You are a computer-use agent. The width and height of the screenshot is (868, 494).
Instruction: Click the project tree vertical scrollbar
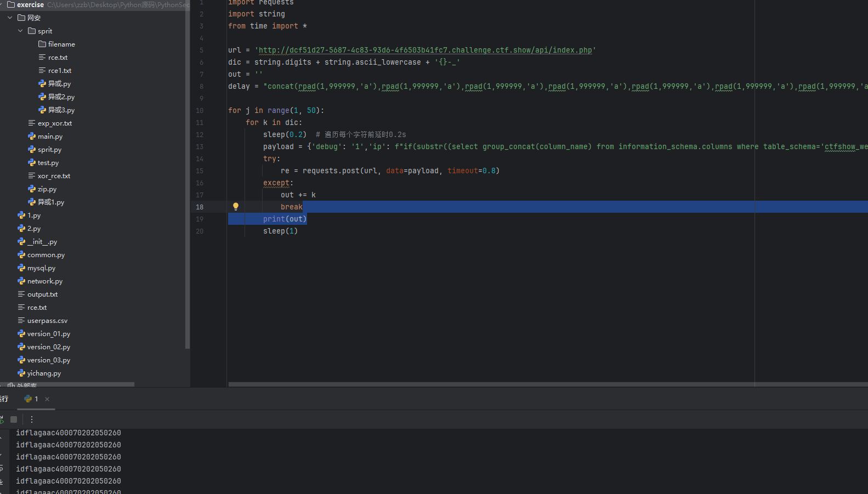(188, 175)
